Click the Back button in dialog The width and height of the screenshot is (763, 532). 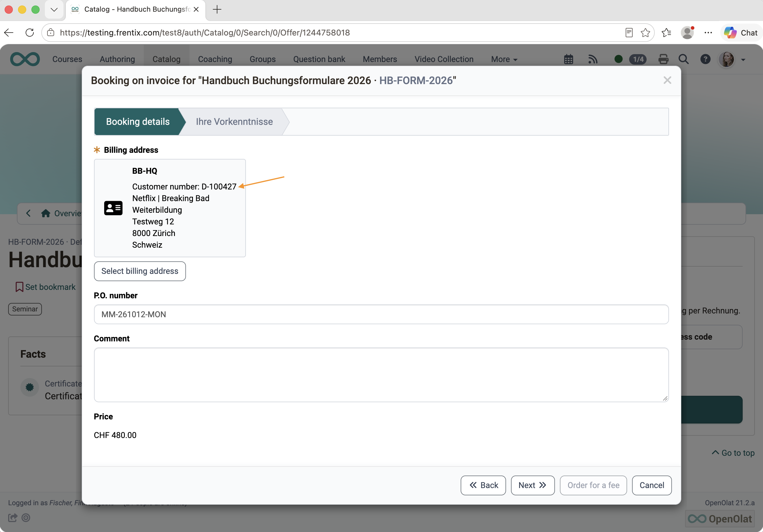[x=483, y=485]
